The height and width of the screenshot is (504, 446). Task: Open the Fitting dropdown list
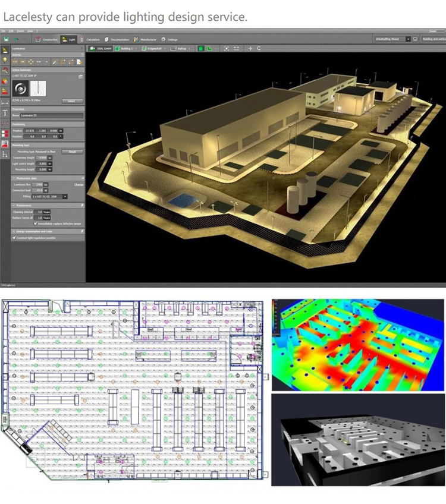click(x=65, y=196)
